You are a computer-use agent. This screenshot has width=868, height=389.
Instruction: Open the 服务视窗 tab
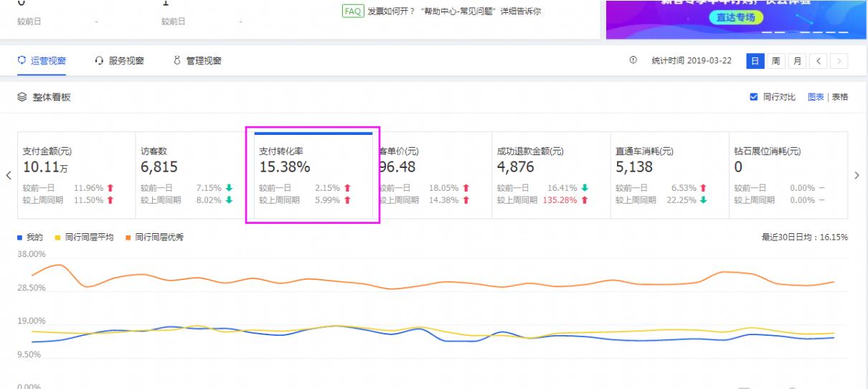(119, 61)
